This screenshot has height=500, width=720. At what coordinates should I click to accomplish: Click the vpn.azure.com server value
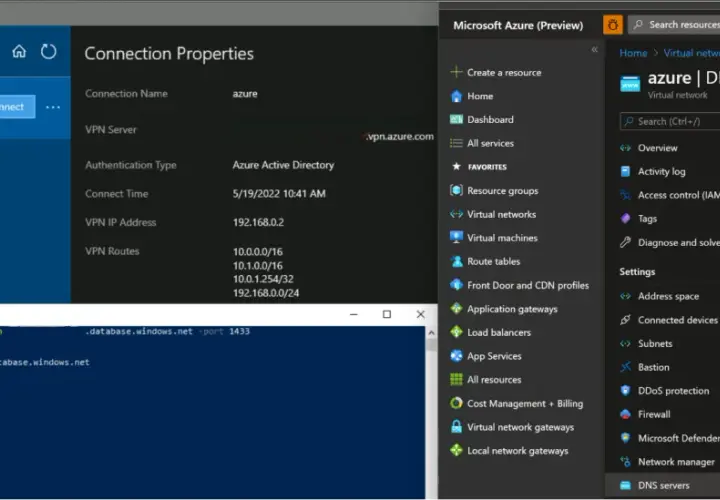[x=399, y=136]
